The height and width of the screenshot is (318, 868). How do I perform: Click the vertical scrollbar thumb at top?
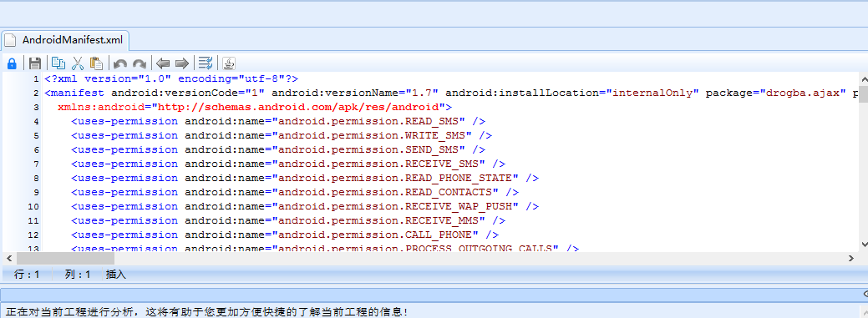(x=864, y=95)
